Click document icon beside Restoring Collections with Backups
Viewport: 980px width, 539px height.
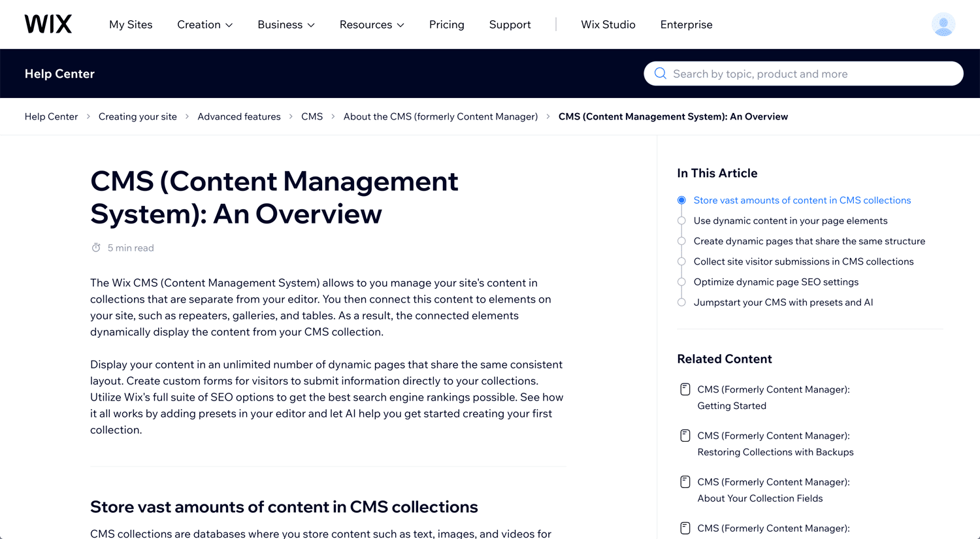(x=685, y=436)
